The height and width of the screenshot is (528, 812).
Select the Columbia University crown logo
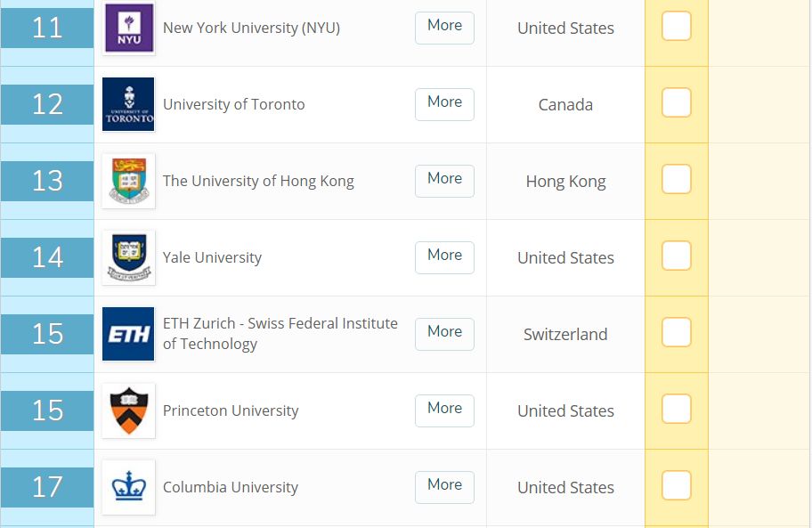coord(128,487)
